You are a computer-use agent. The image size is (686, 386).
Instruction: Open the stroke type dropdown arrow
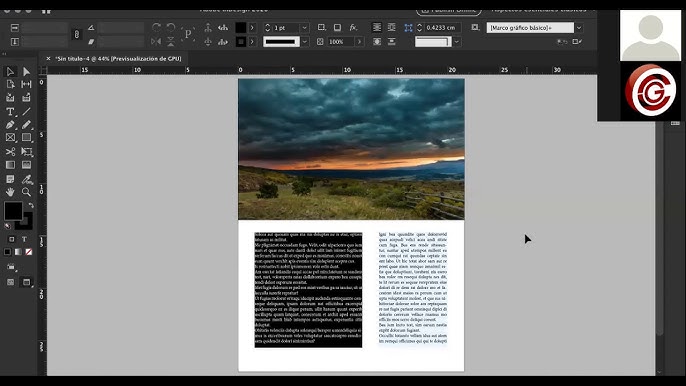tap(305, 42)
